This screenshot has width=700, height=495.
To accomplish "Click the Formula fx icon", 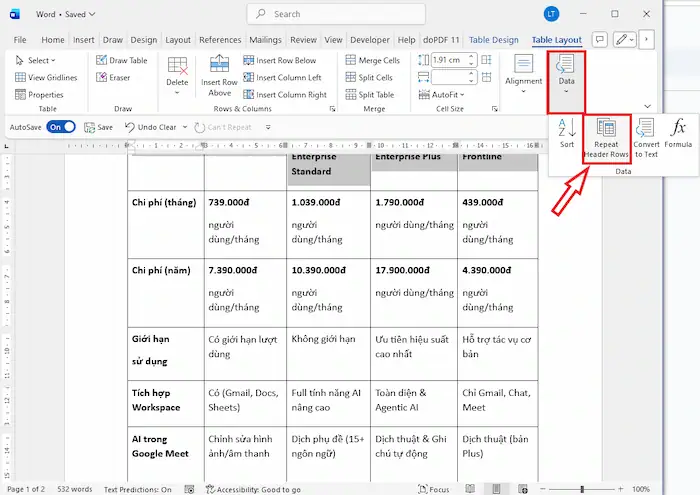I will click(678, 133).
